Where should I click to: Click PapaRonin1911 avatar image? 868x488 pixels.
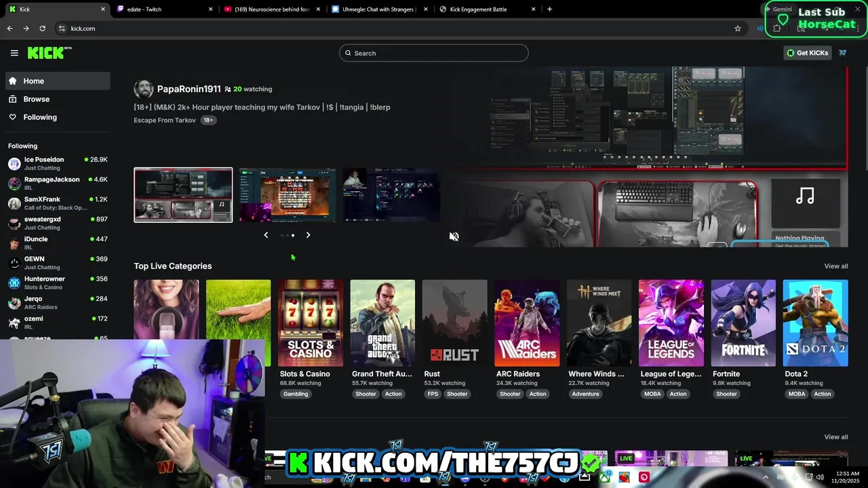click(143, 89)
